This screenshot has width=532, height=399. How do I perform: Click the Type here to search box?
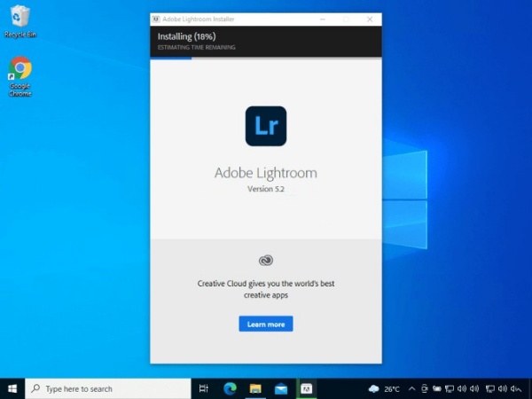(108, 389)
